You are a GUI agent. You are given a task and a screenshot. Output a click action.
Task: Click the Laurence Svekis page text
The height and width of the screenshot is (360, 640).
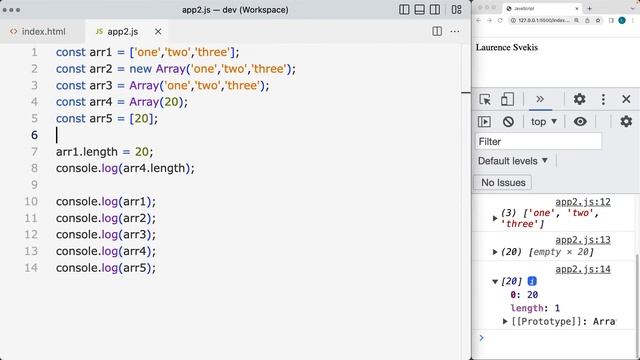tap(507, 47)
